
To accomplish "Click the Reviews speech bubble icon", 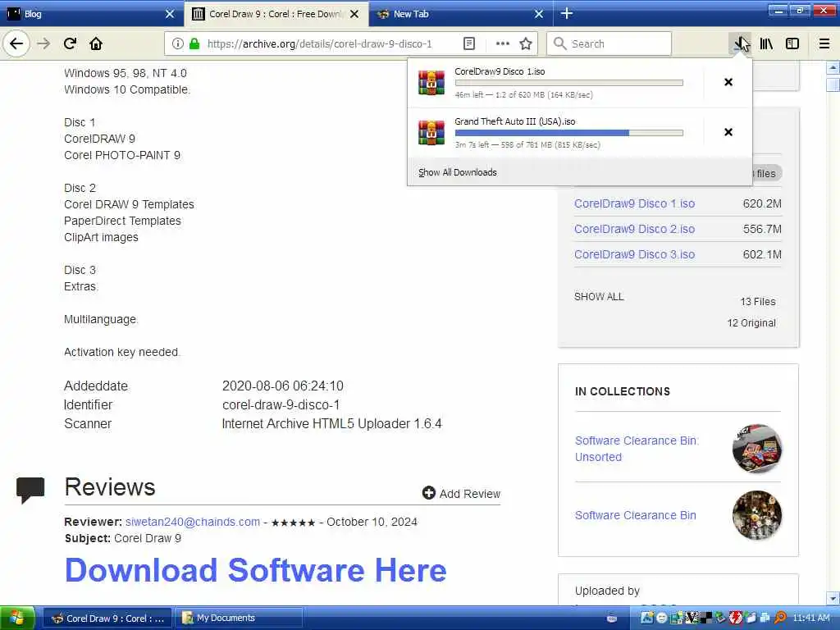I will pyautogui.click(x=30, y=490).
